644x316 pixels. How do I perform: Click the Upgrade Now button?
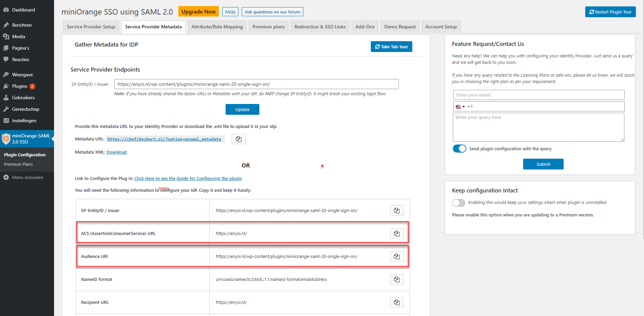coord(199,11)
